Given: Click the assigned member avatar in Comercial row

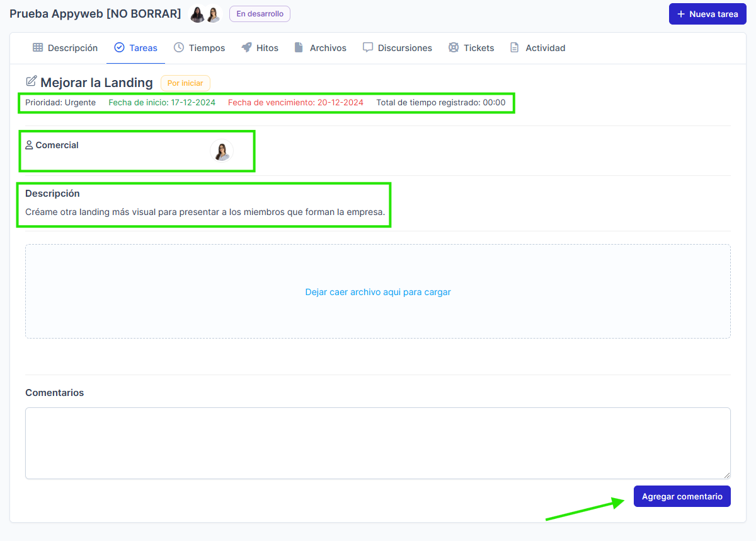Looking at the screenshot, I should point(222,151).
